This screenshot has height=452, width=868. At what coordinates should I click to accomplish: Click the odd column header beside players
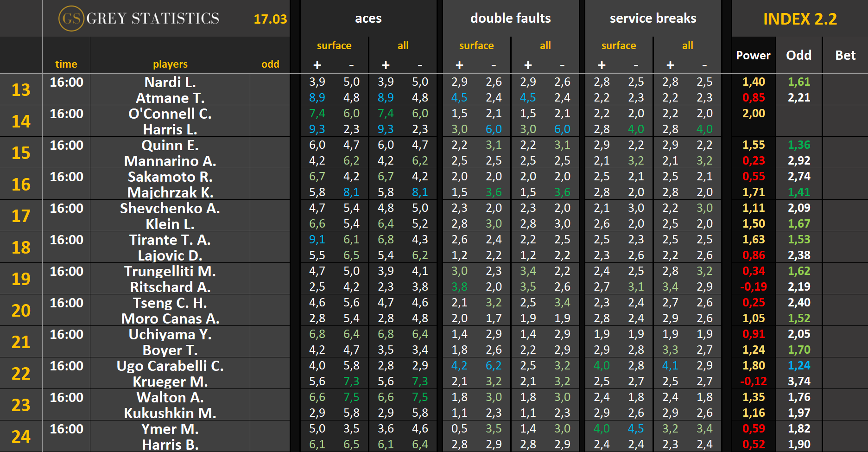(270, 64)
